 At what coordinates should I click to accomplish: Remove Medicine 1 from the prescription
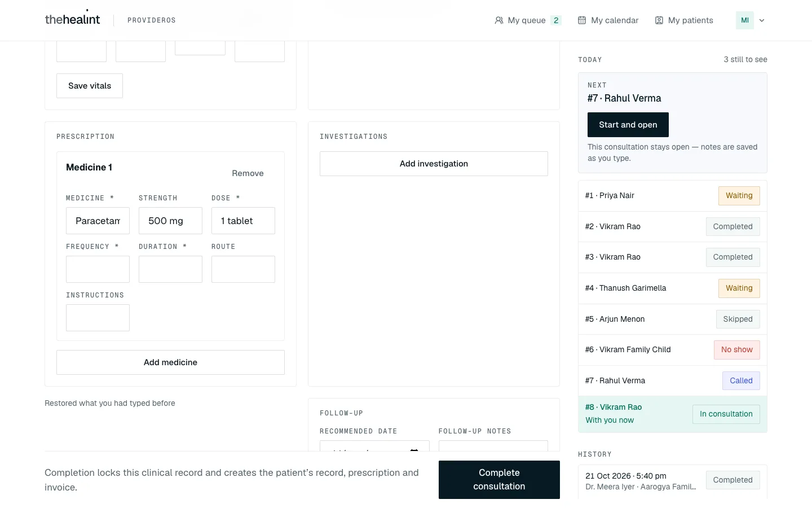[x=248, y=173]
